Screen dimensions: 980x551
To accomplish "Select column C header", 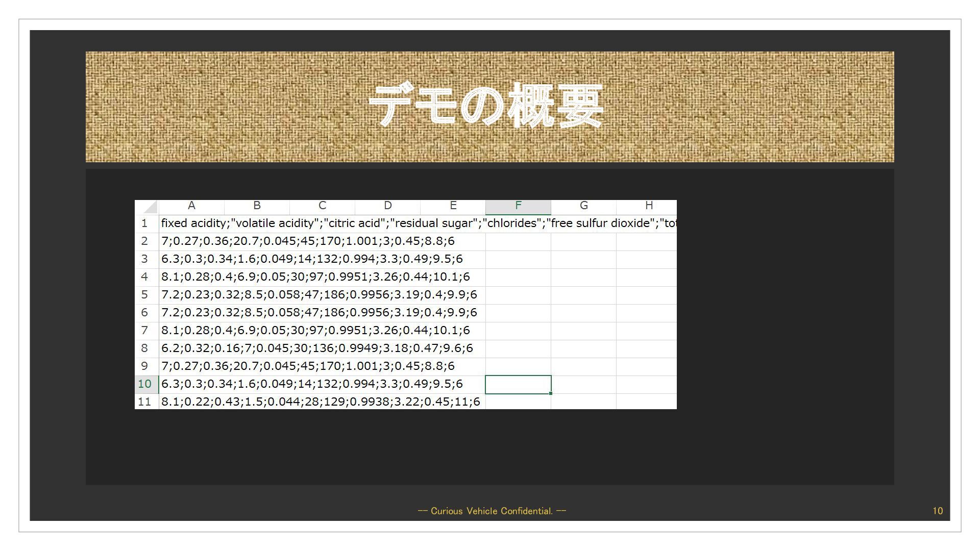I will 322,206.
